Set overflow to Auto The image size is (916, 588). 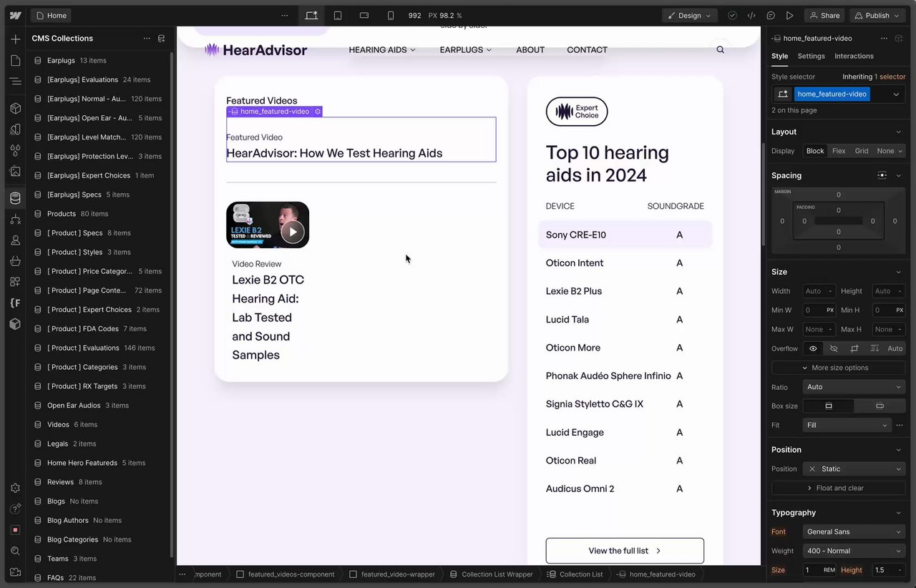895,348
